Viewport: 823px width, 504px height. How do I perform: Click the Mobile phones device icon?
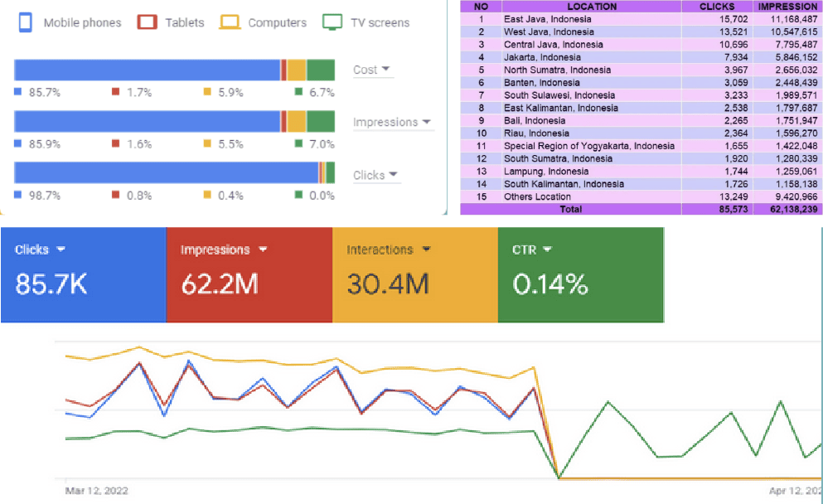click(25, 22)
